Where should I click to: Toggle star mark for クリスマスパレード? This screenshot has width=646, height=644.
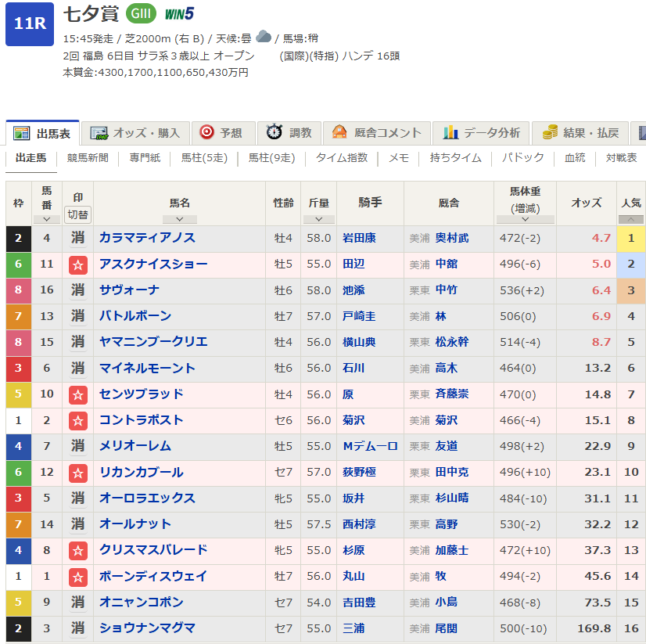[78, 551]
